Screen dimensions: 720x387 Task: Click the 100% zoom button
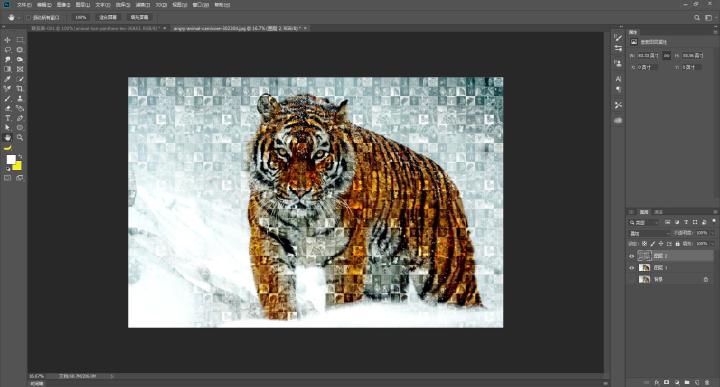coord(80,17)
